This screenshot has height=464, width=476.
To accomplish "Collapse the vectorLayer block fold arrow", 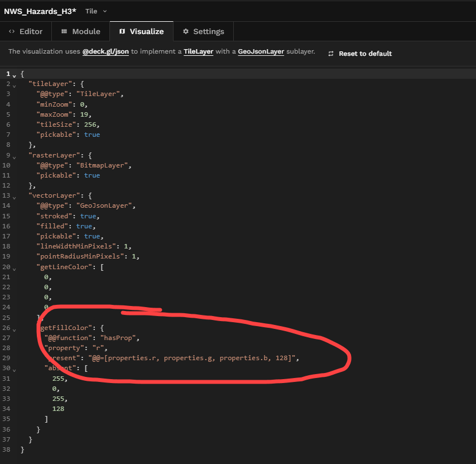I will [x=15, y=198].
